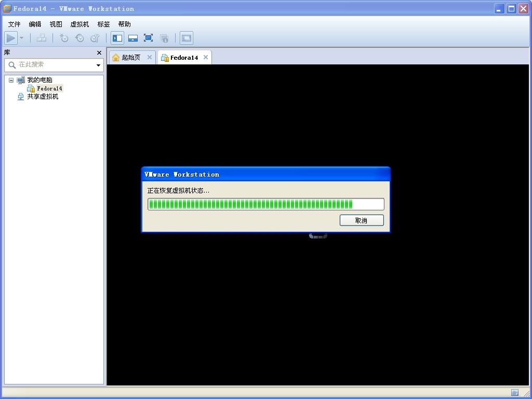Click the 库 panel header label
The height and width of the screenshot is (399, 532).
click(x=7, y=52)
